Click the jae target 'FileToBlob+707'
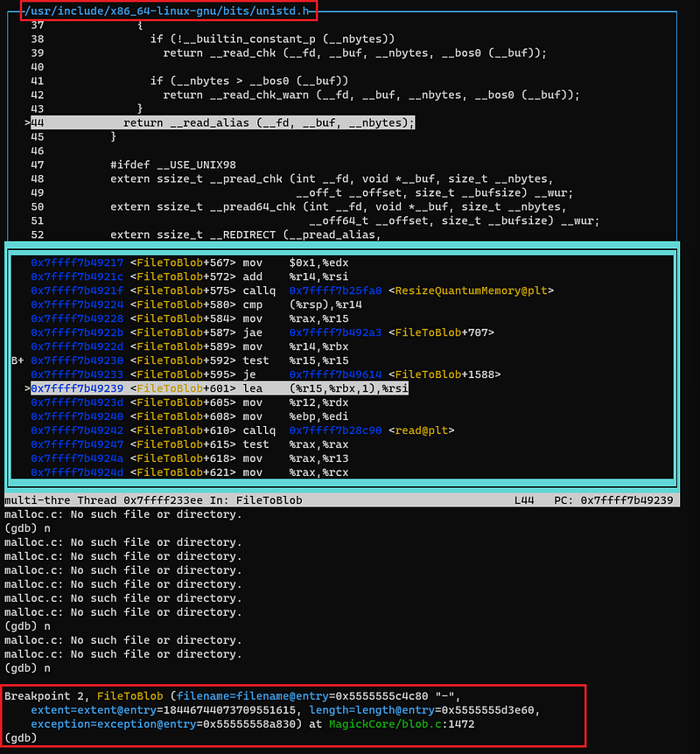Image resolution: width=700 pixels, height=754 pixels. click(441, 332)
